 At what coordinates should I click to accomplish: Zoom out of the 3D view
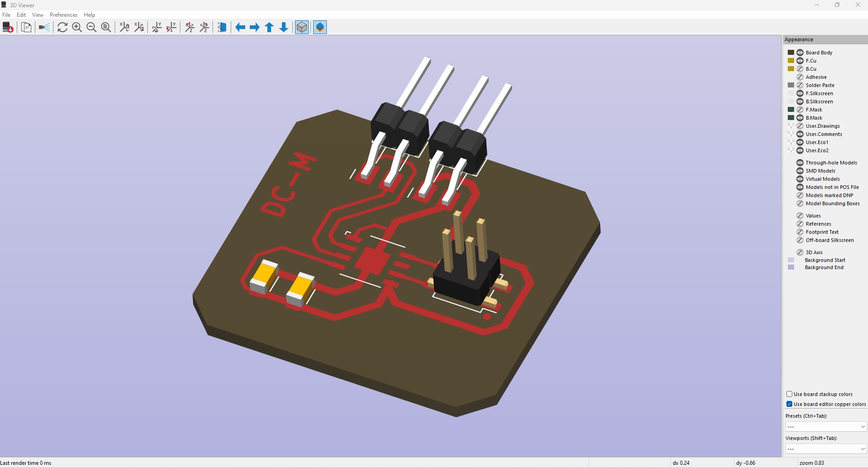click(x=92, y=27)
